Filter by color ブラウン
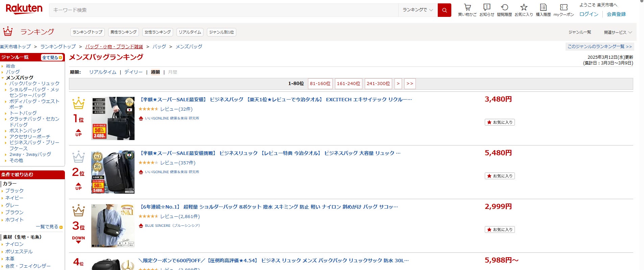The height and width of the screenshot is (270, 644). (15, 212)
